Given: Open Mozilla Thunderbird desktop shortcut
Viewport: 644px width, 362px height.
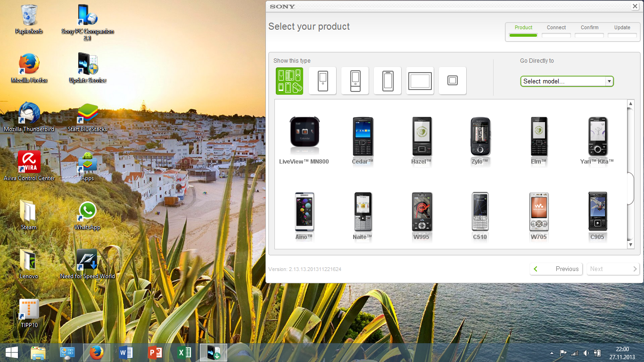Looking at the screenshot, I should [29, 117].
